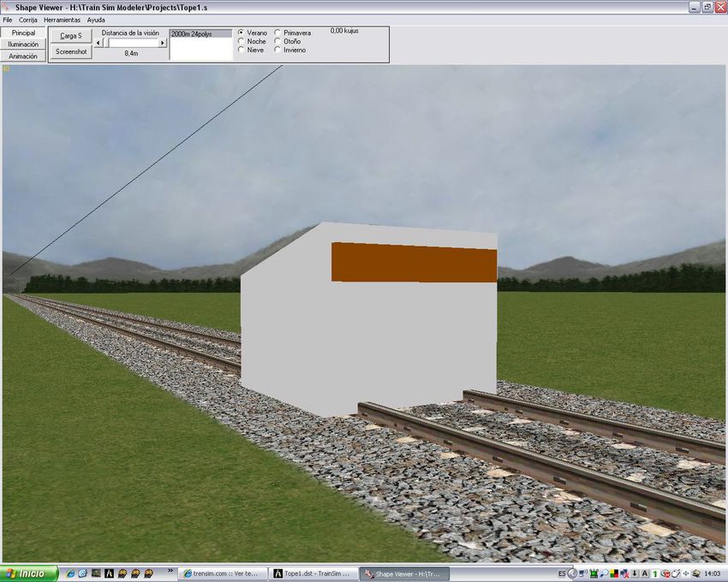728x582 pixels.
Task: Open the system tray clock
Action: click(713, 573)
